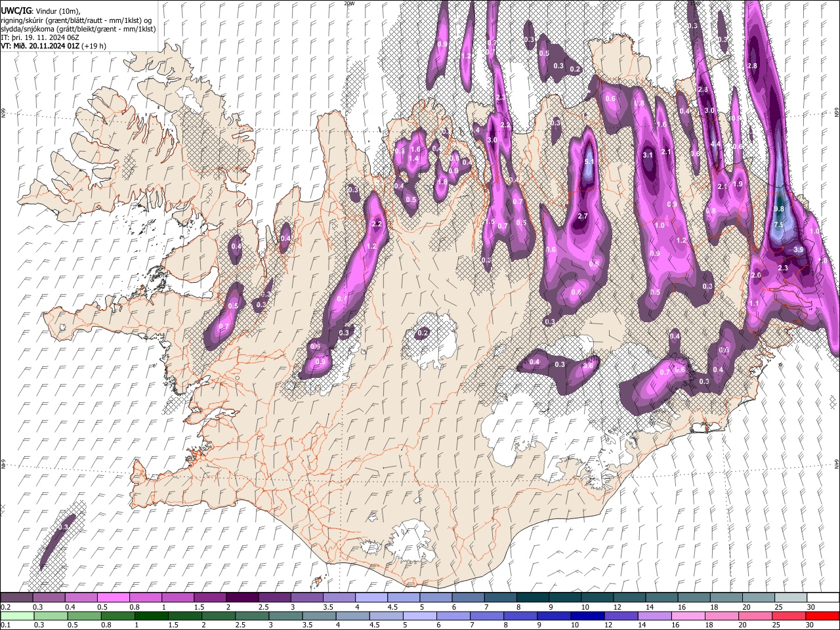Click the 'UWC/IG' title text
The width and height of the screenshot is (840, 630).
click(16, 11)
